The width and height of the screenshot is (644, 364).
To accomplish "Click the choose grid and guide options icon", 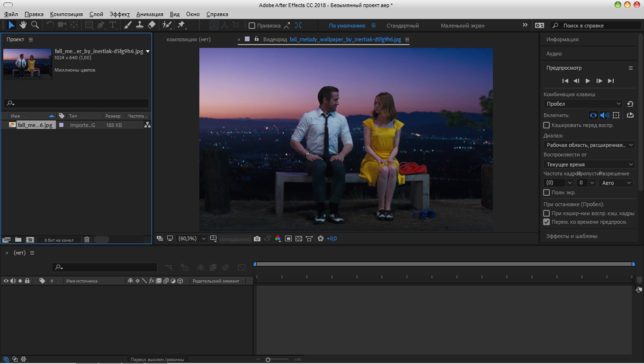I will tap(214, 238).
